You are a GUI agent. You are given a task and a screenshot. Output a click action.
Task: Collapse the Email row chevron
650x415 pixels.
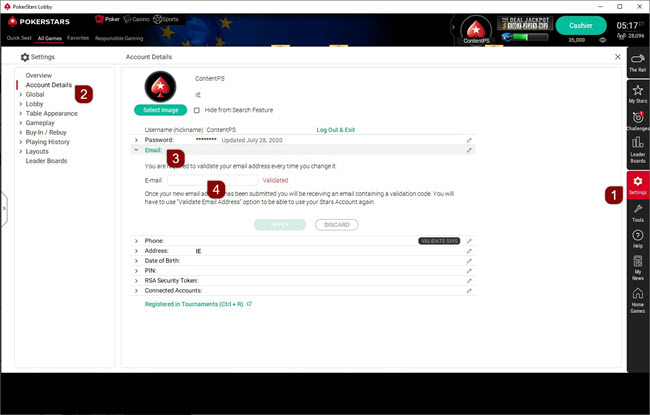pyautogui.click(x=136, y=150)
